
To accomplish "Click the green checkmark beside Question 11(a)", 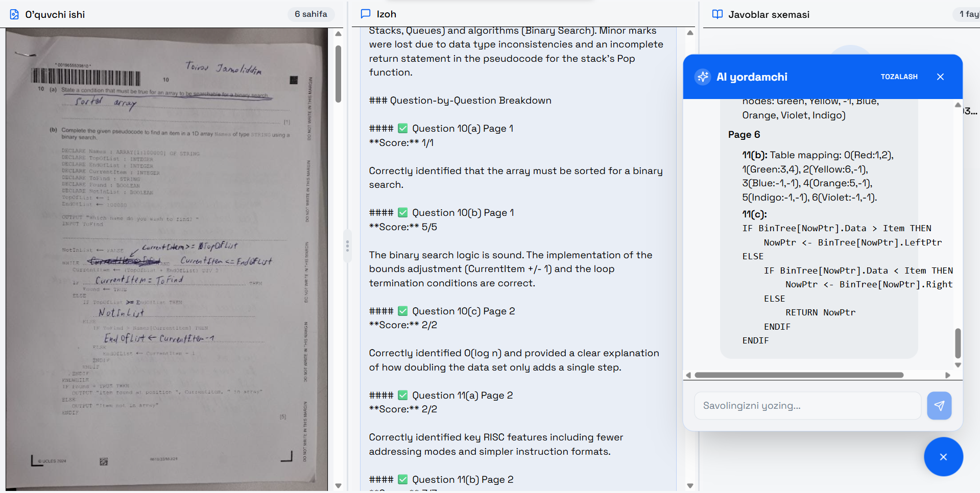I will click(x=403, y=396).
